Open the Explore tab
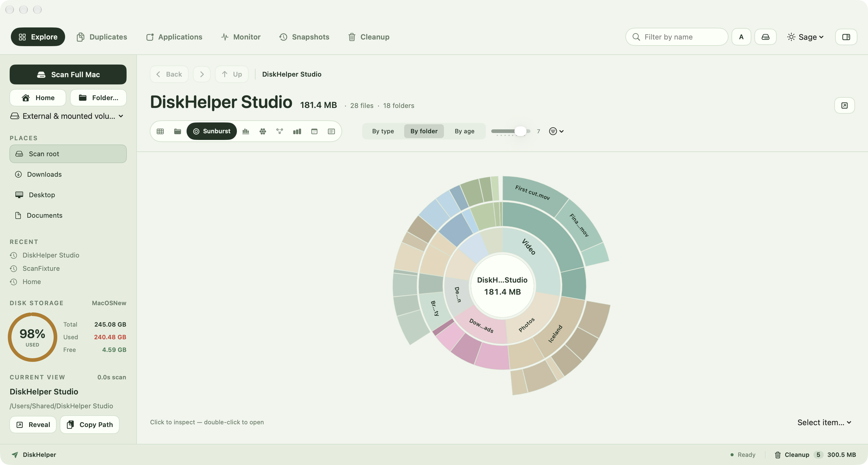868x465 pixels. [38, 37]
